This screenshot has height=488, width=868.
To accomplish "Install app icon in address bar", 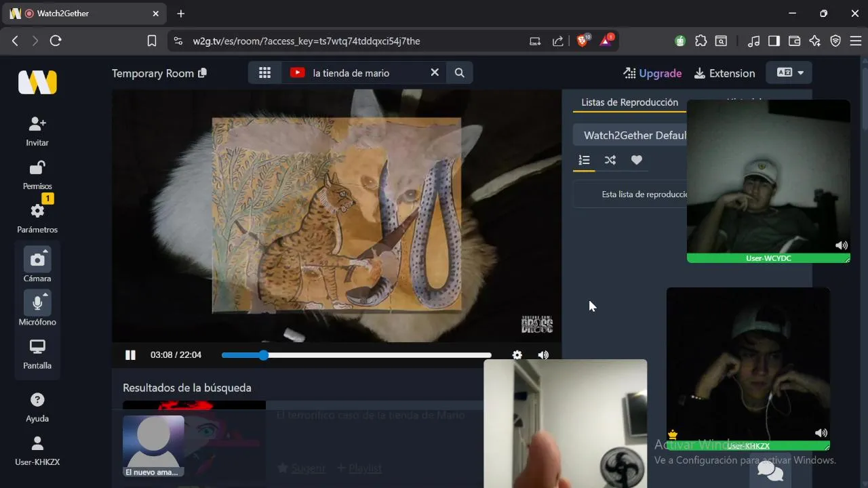I will pyautogui.click(x=535, y=41).
